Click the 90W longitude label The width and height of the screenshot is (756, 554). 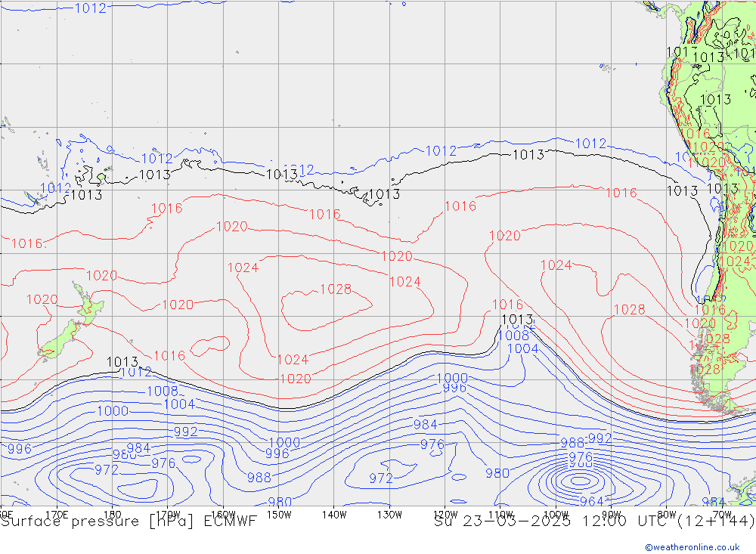612,515
